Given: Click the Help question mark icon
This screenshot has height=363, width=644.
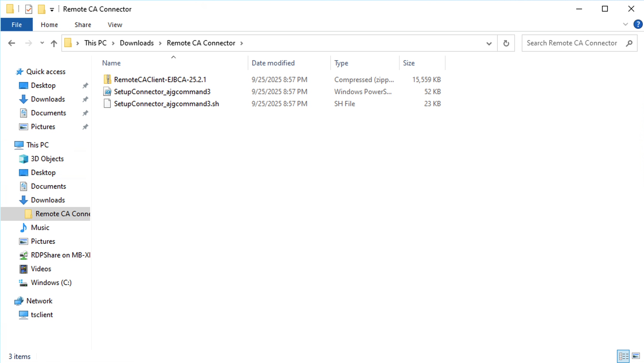Looking at the screenshot, I should point(638,24).
